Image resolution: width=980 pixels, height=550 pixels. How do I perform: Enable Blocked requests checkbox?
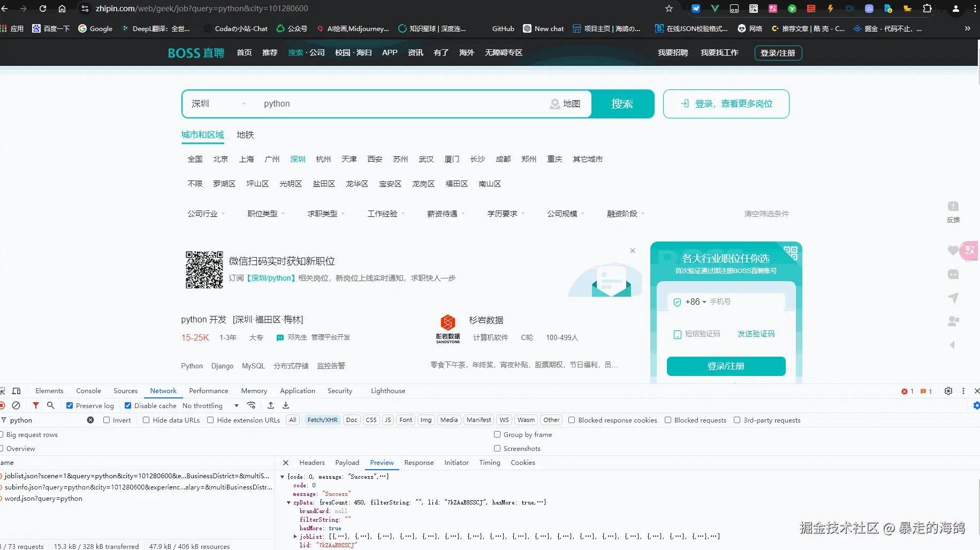668,420
